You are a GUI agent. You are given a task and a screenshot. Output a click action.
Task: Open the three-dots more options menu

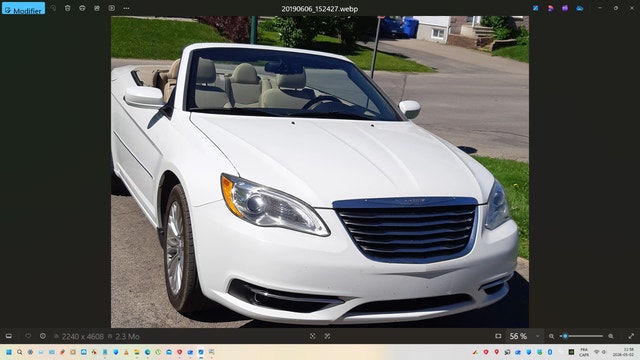tap(127, 8)
